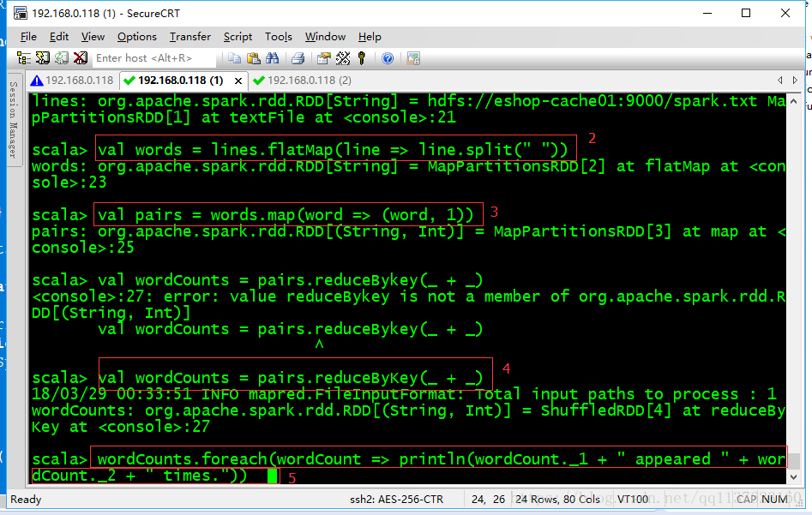Open the Options menu
The image size is (812, 515).
coord(136,37)
